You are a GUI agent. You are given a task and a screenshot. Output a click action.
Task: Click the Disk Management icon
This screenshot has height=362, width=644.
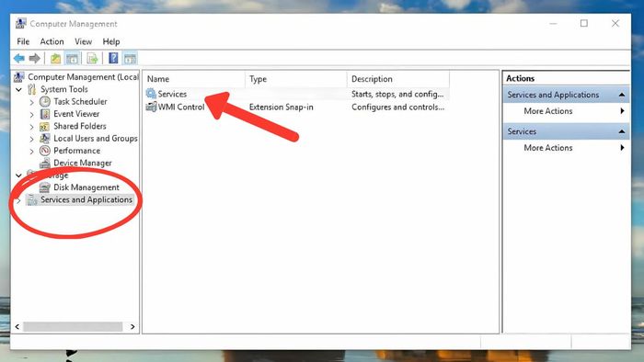click(x=44, y=187)
